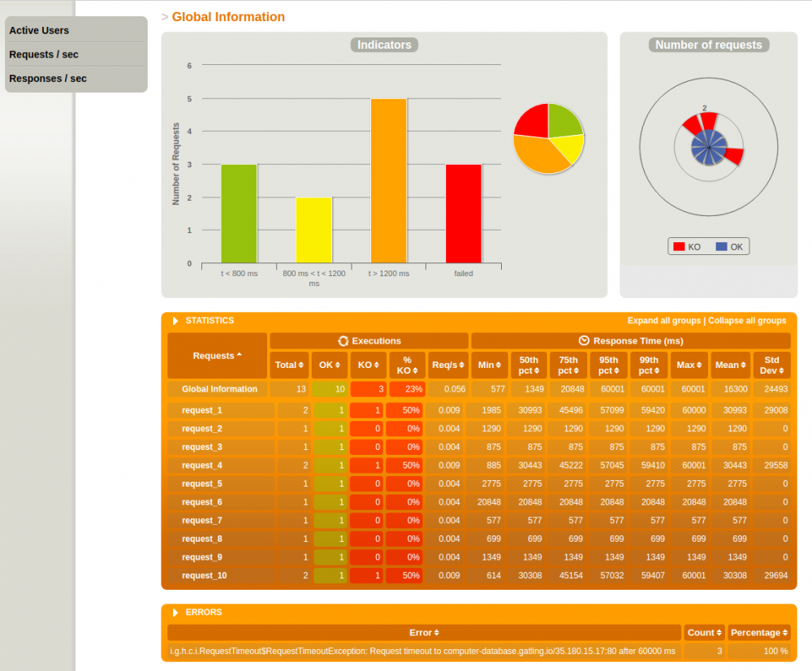This screenshot has width=812, height=671.
Task: Click the Requests column sort arrow
Action: point(240,355)
